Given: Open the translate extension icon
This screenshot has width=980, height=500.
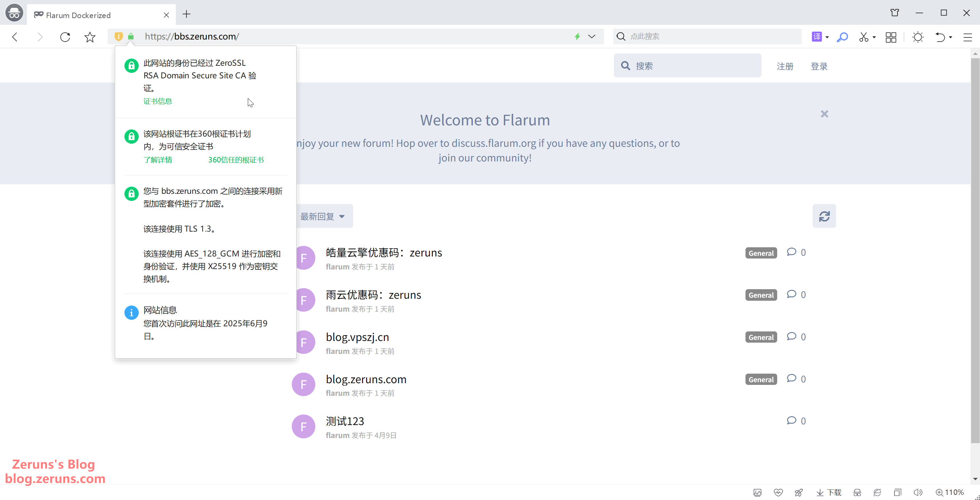Looking at the screenshot, I should pos(816,36).
